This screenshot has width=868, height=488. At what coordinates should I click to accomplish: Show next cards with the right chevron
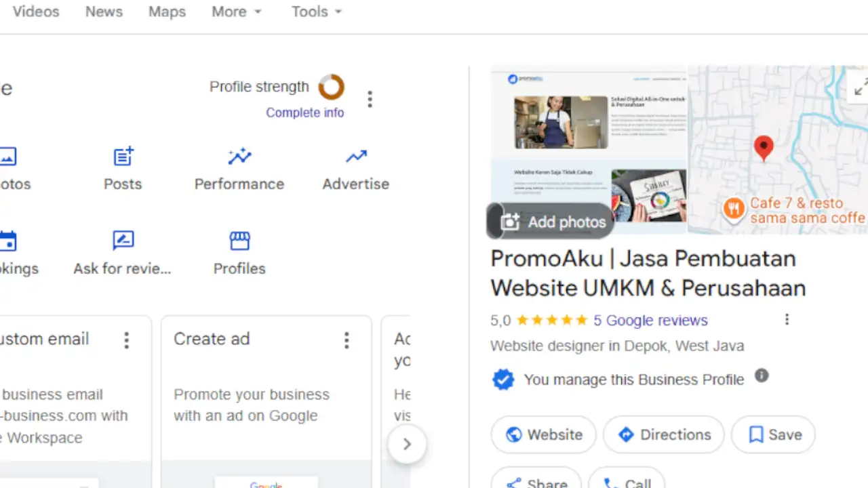[x=407, y=445]
